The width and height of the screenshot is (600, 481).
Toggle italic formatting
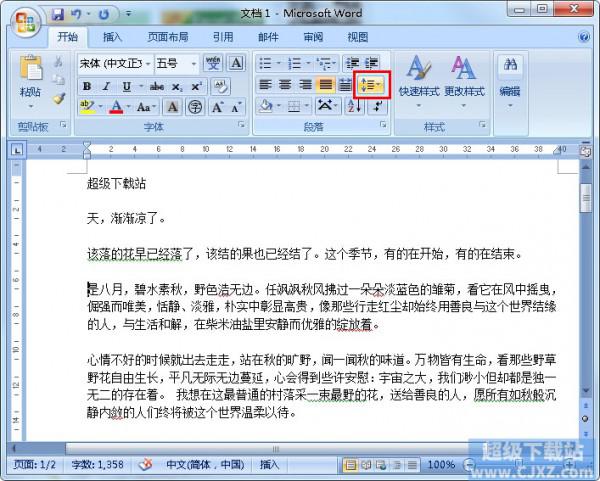pyautogui.click(x=107, y=86)
